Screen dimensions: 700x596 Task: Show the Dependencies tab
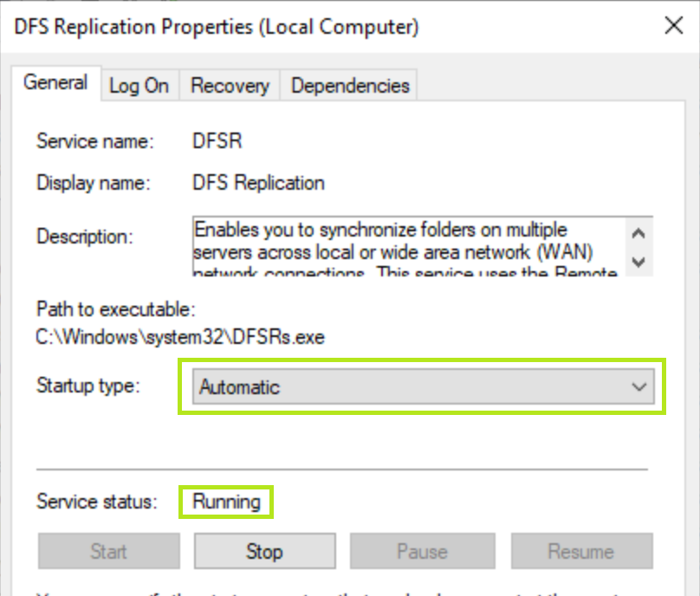350,86
